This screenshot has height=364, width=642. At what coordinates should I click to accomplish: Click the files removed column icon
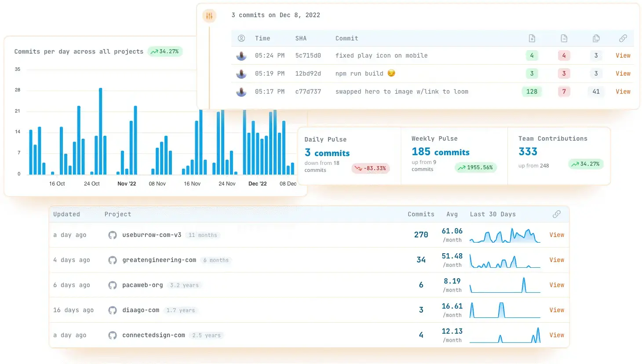564,38
